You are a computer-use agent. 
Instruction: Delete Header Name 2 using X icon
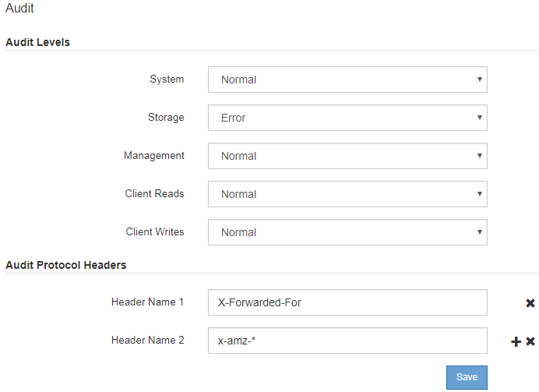pos(530,341)
